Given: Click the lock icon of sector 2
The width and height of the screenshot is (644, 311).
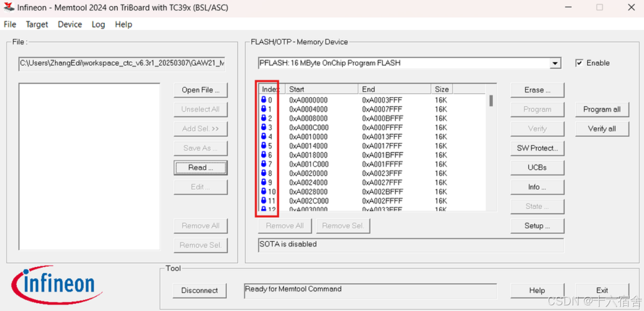Looking at the screenshot, I should (264, 118).
